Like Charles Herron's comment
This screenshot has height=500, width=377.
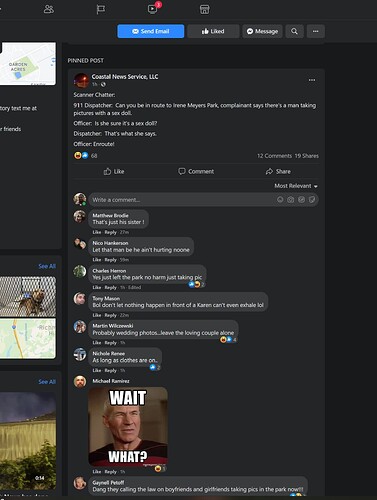click(x=97, y=287)
